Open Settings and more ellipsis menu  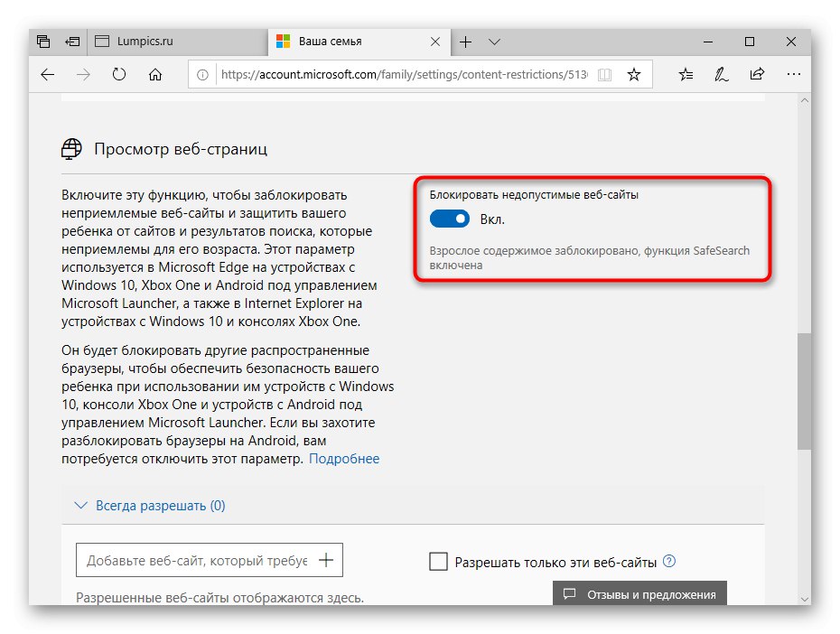tap(793, 75)
